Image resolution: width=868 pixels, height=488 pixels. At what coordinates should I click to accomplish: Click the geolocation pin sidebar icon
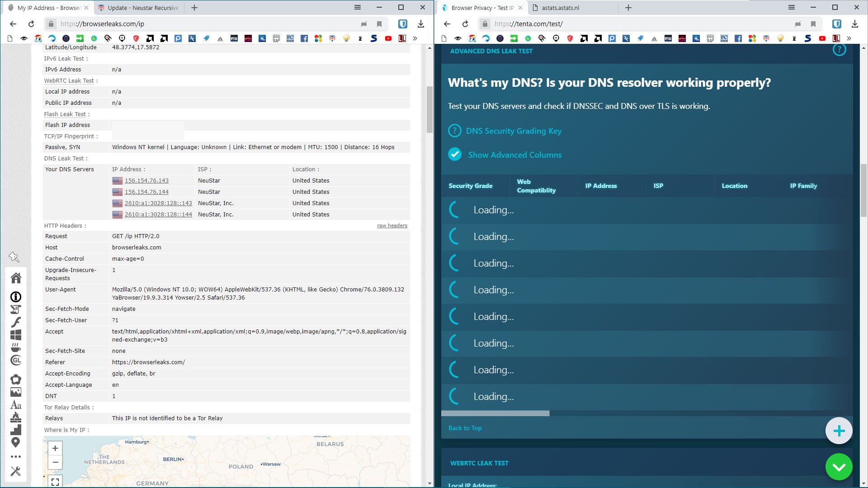pos(16,442)
